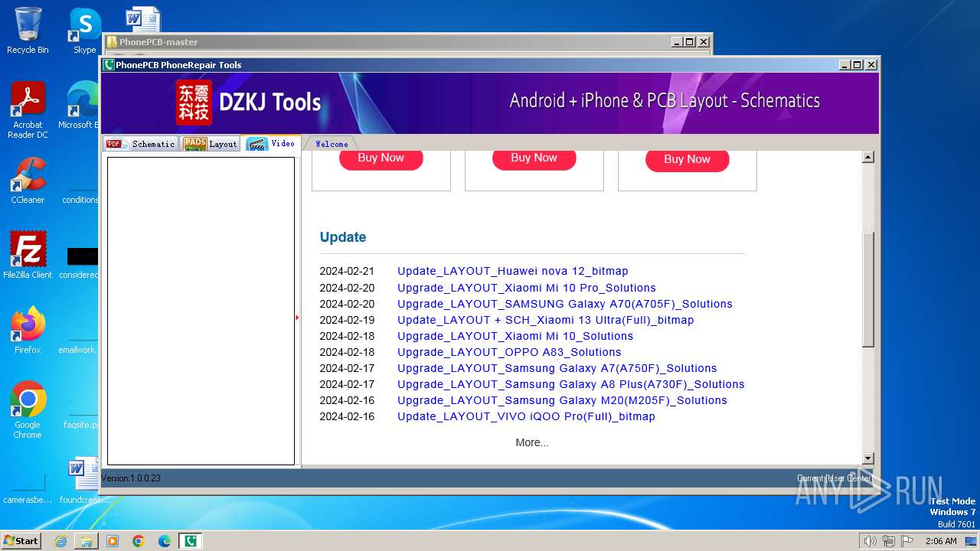Open Firefox desktop icon
This screenshot has width=980, height=551.
(28, 330)
